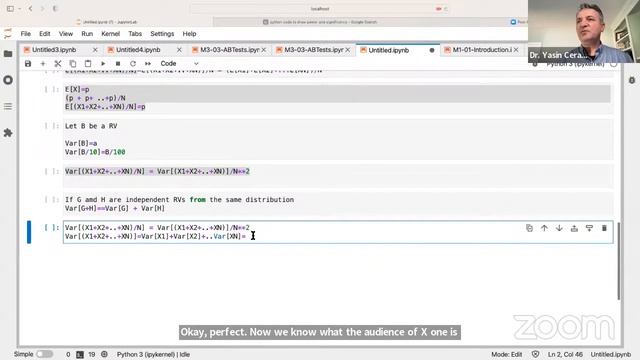
Task: Restart the kernel using the refresh icon
Action: click(x=133, y=64)
